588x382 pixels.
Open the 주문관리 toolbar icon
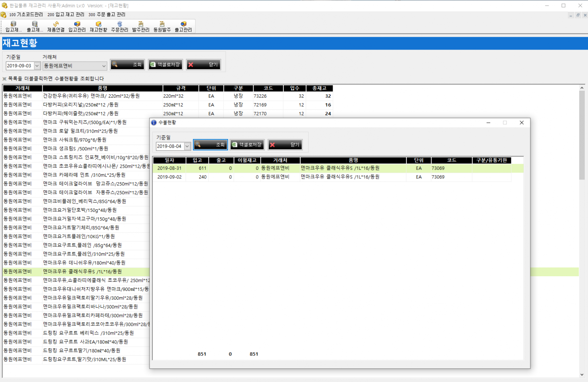click(x=119, y=26)
